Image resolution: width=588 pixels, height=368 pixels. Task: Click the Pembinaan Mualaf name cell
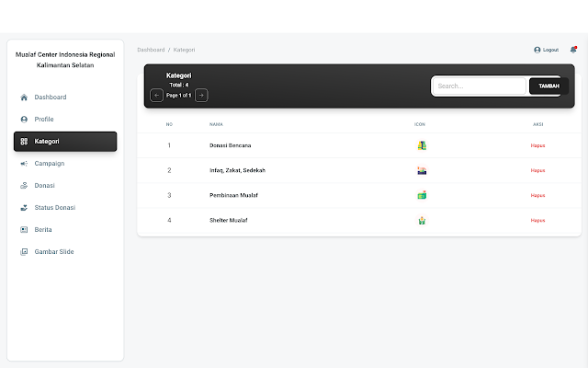point(233,195)
